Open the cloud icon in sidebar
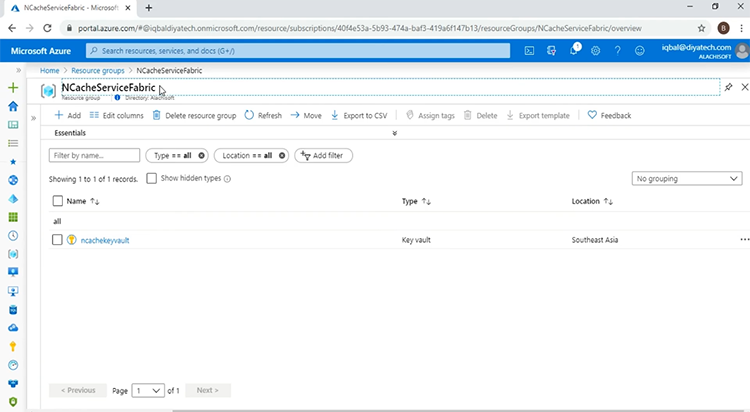 click(13, 328)
